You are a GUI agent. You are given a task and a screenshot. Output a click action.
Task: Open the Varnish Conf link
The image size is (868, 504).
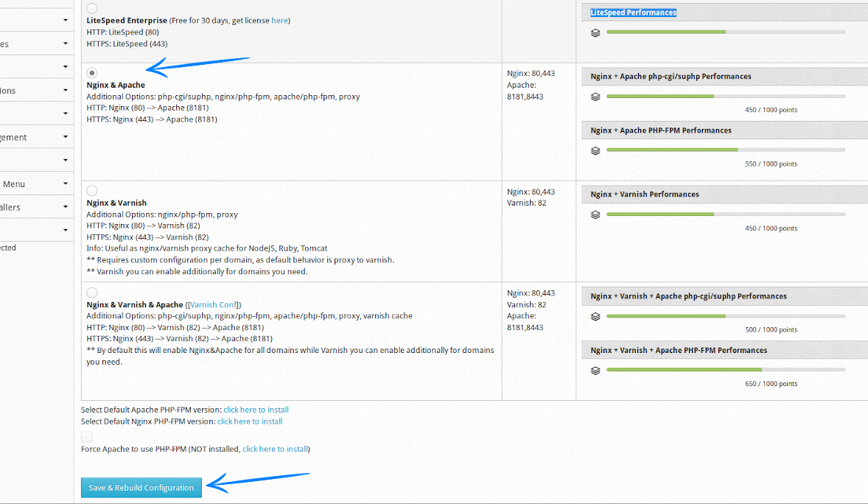[x=214, y=304]
